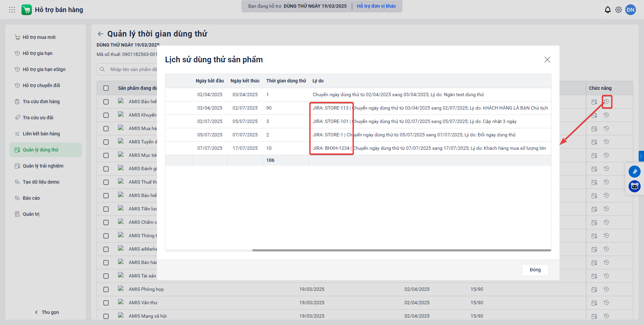Expand the blue right-edge panel arrow
644x325 pixels.
click(641, 156)
